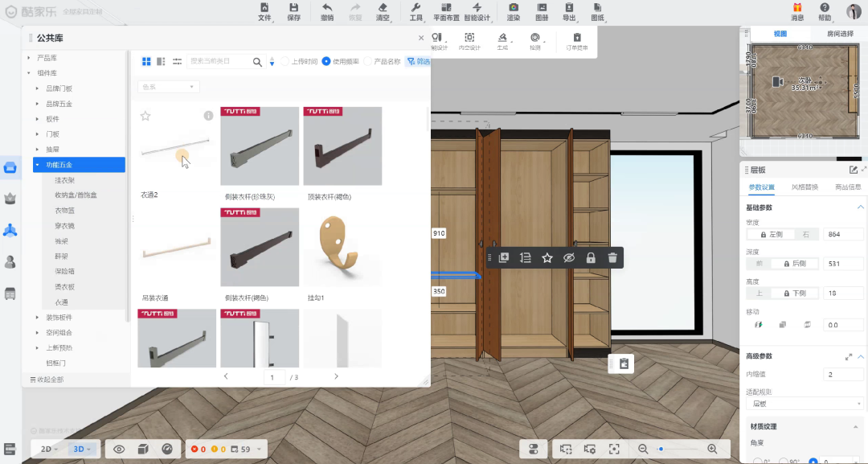Click the zoom in magnifier icon
This screenshot has height=464, width=868.
coord(712,449)
